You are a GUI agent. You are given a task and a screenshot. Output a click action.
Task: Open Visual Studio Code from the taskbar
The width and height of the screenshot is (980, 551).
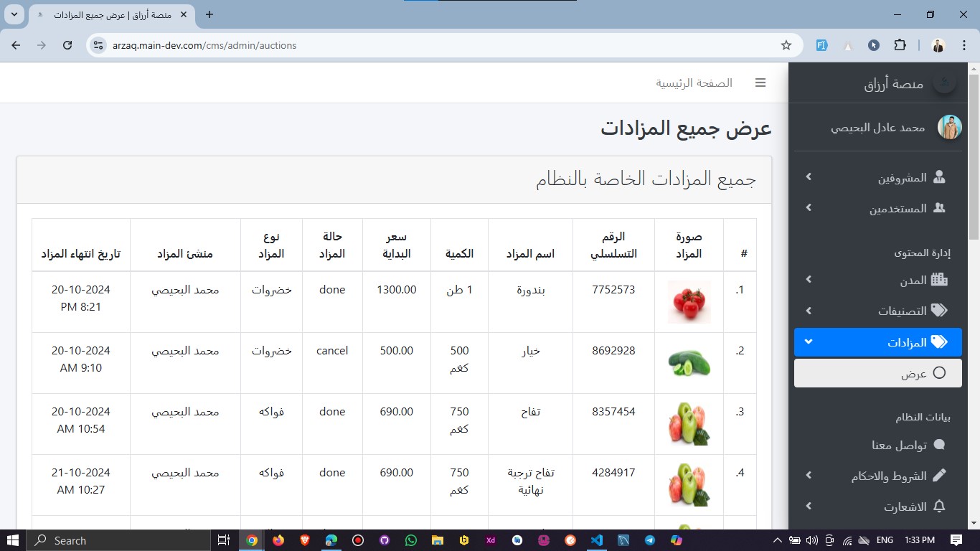coord(596,540)
